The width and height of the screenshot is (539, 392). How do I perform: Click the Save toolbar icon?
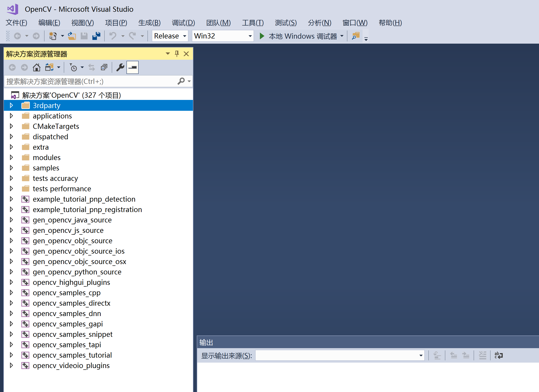(x=84, y=36)
